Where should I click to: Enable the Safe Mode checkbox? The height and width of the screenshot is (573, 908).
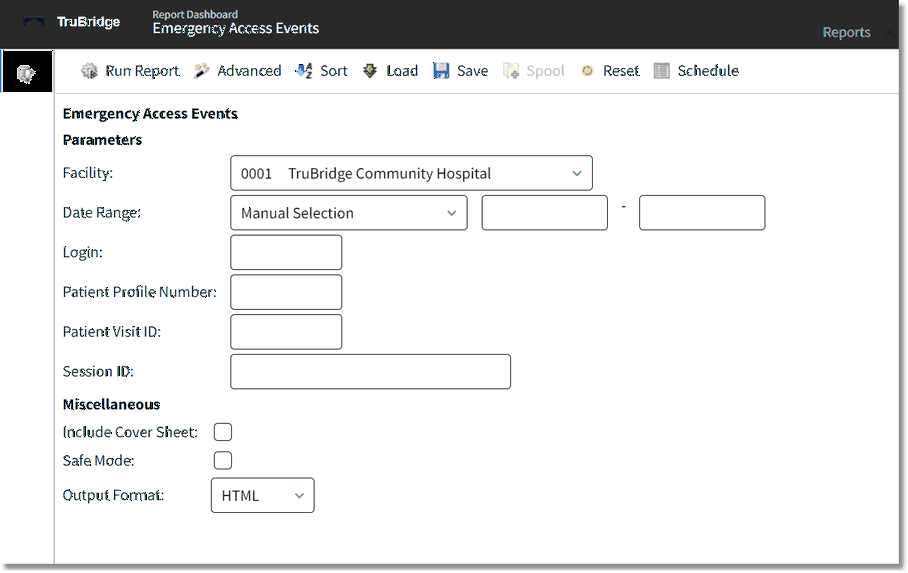[223, 461]
